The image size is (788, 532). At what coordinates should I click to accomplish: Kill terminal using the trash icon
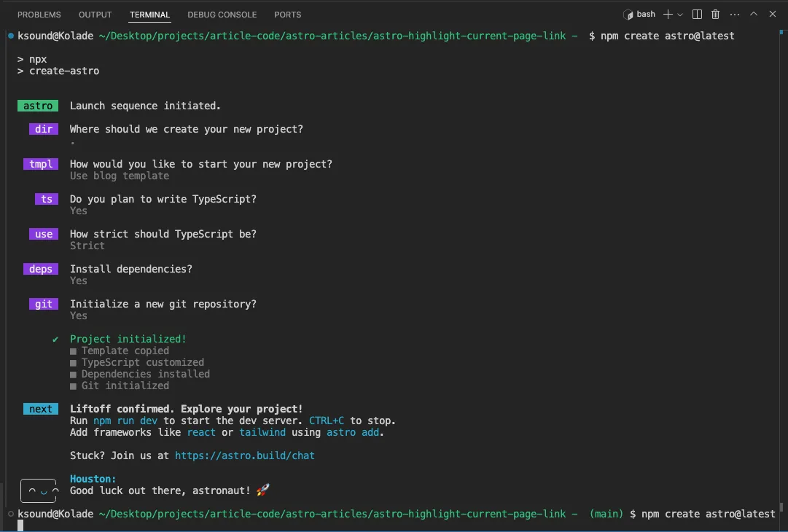[716, 15]
